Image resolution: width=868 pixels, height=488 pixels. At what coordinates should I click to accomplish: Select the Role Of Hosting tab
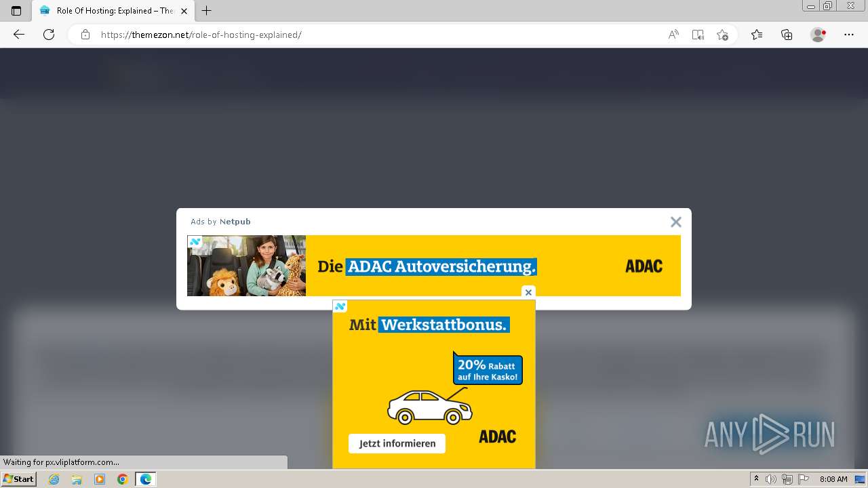click(112, 11)
